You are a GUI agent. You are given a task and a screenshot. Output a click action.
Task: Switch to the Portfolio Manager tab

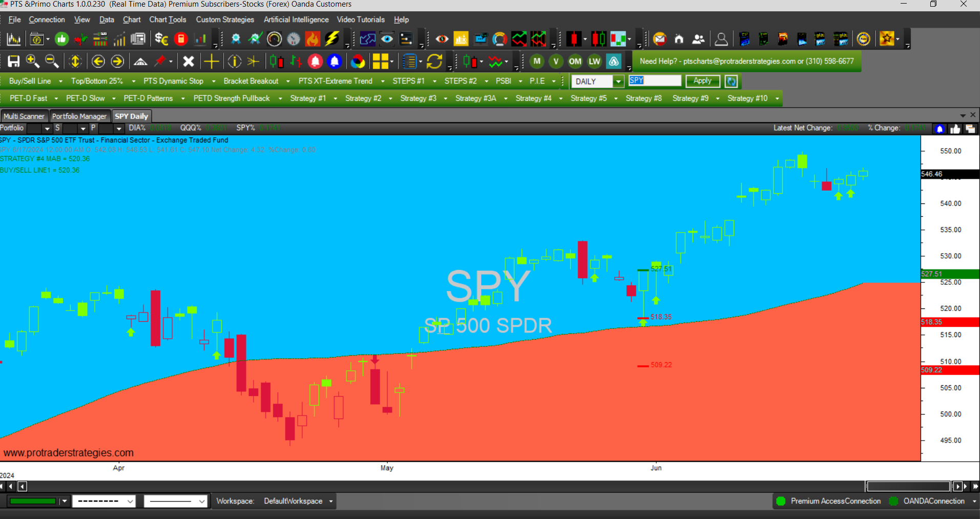[x=79, y=116]
